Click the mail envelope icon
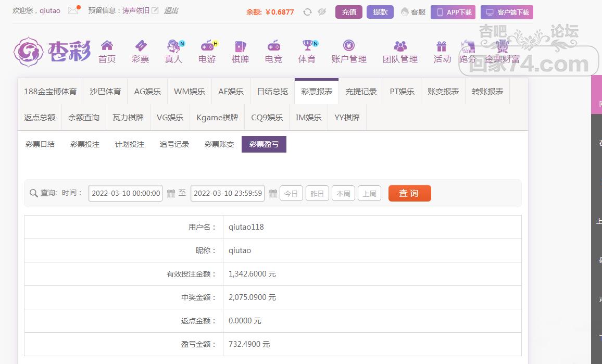Viewport: 602px width, 364px height. (73, 10)
